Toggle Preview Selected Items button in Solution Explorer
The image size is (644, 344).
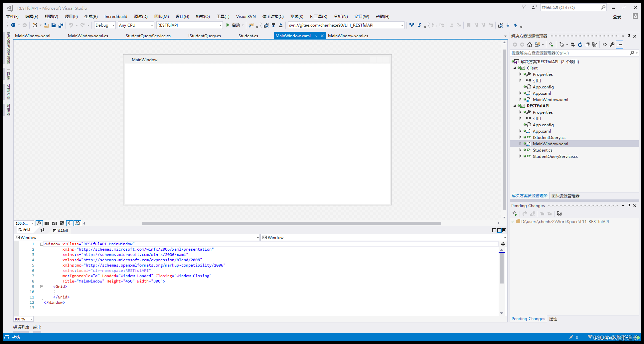(x=619, y=45)
